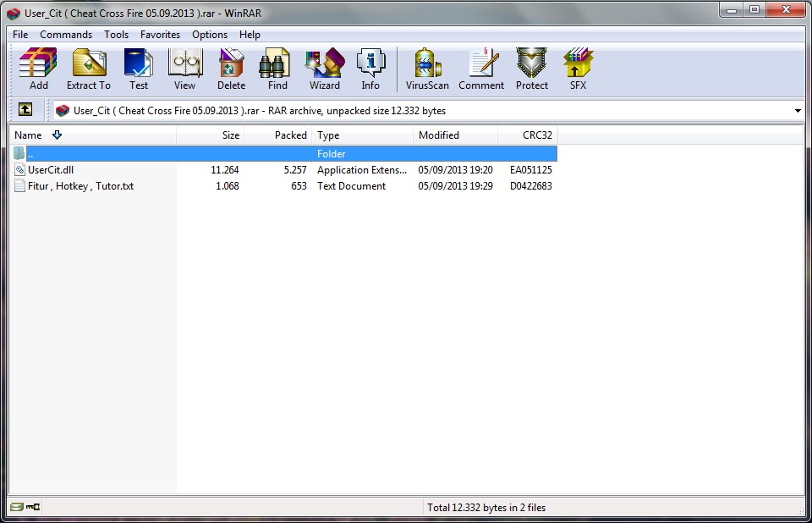Open the Help menu

pyautogui.click(x=250, y=35)
